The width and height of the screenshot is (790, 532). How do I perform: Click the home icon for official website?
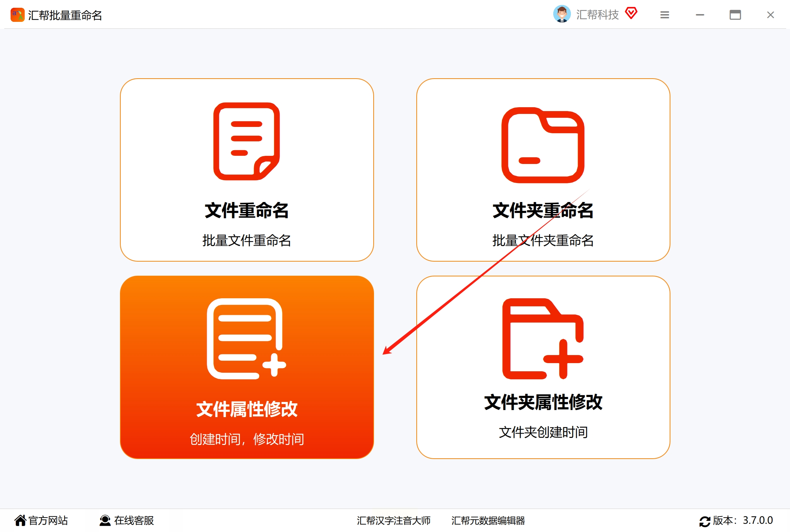click(x=20, y=520)
